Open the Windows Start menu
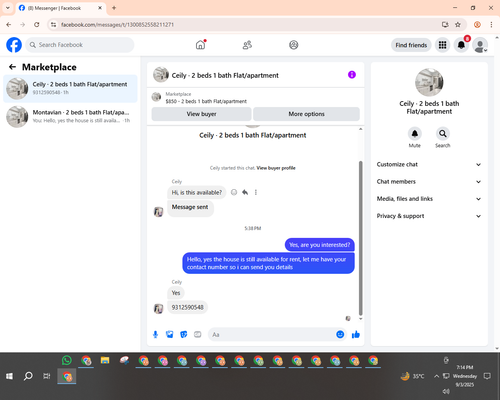 coord(9,376)
